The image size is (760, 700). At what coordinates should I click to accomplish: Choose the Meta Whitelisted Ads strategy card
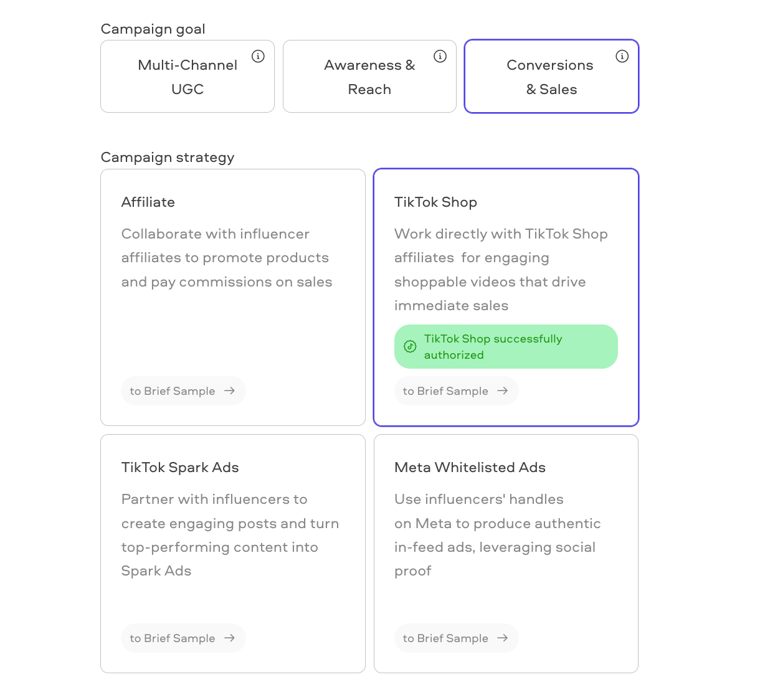tap(506, 554)
